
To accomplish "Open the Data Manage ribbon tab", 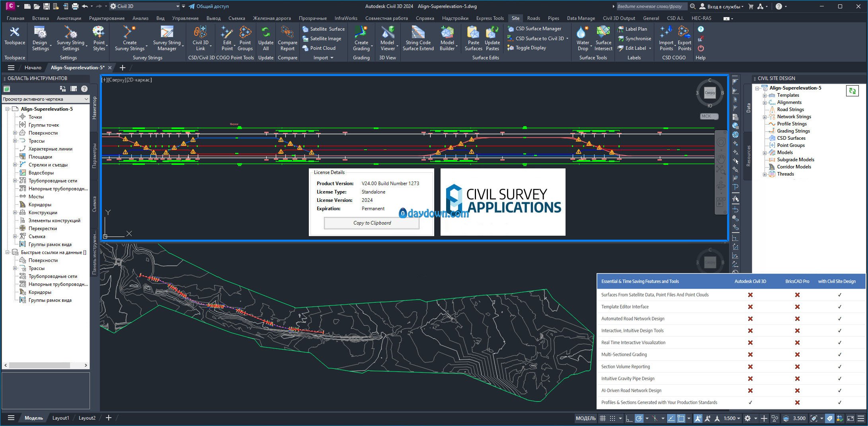I will (581, 18).
